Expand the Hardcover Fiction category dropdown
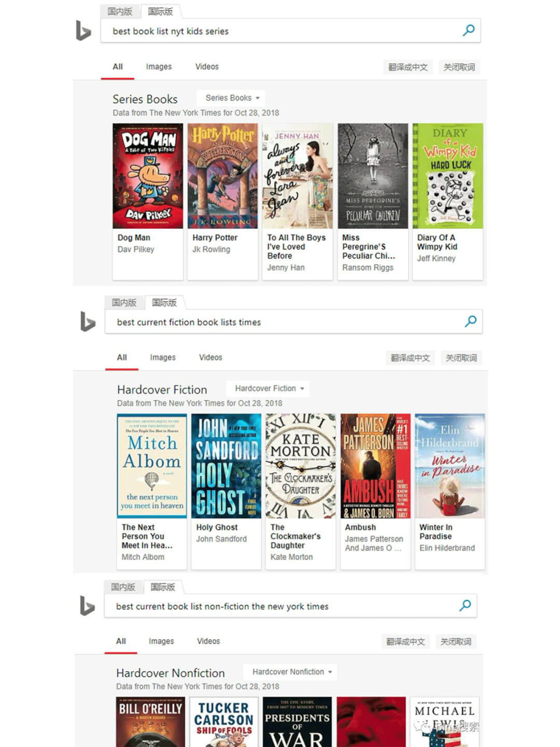560x747 pixels. point(268,388)
